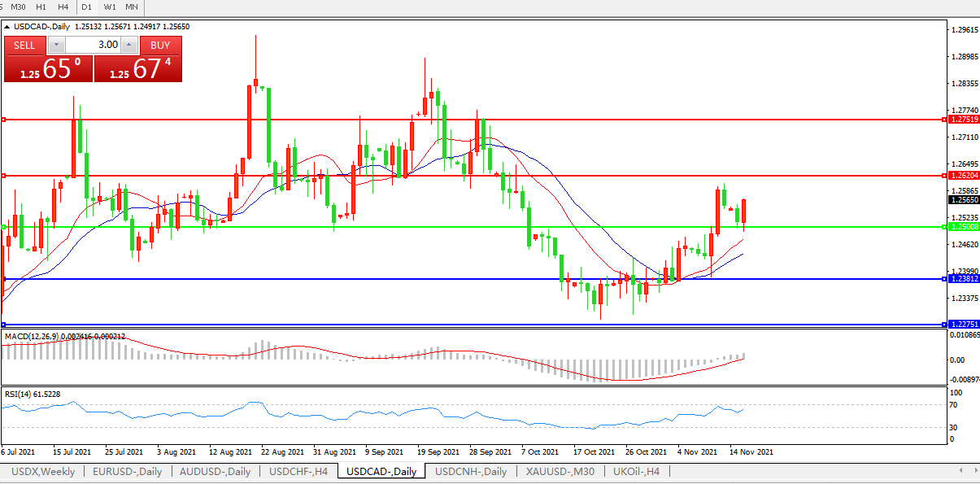Select the red 1.27519 resistance line handle
The height and width of the screenshot is (484, 980).
(4, 120)
